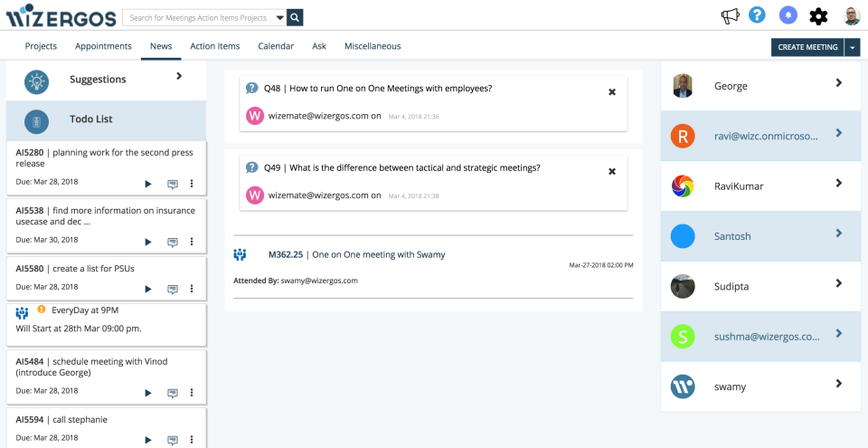This screenshot has width=868, height=448.
Task: Start action item AI5280 play icon
Action: [148, 184]
